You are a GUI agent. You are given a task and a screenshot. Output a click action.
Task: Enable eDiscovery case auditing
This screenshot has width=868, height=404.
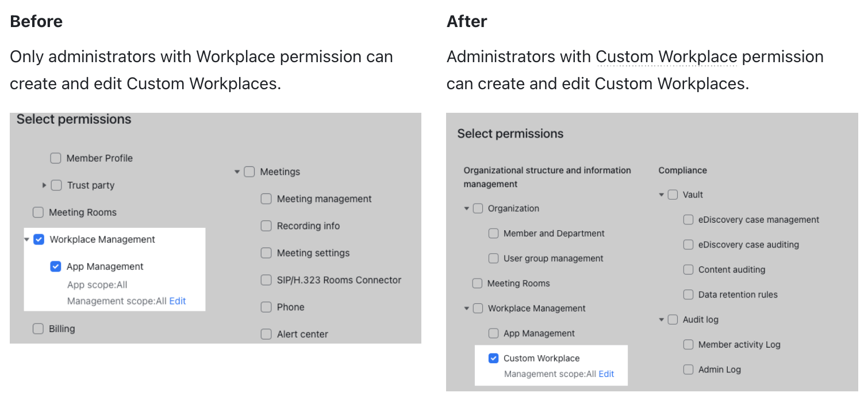688,245
